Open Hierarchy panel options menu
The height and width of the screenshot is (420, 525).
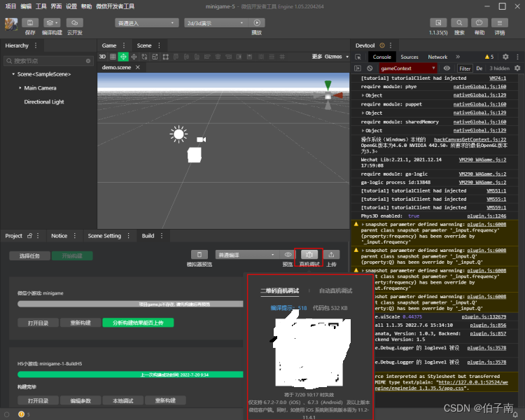point(36,45)
